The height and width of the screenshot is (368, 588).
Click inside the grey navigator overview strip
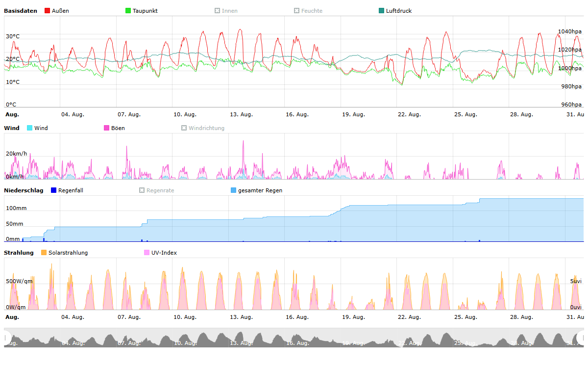coord(294,338)
